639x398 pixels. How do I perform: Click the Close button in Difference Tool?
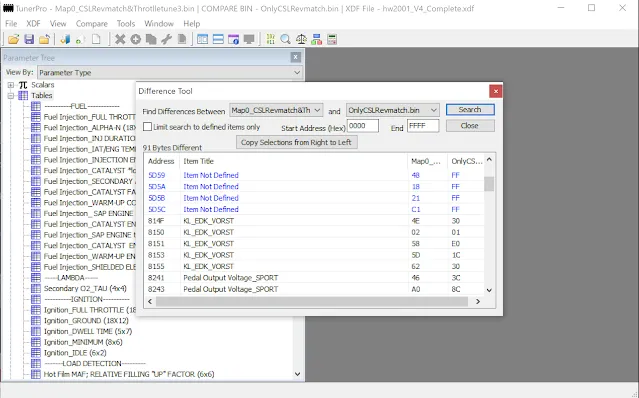pos(470,125)
